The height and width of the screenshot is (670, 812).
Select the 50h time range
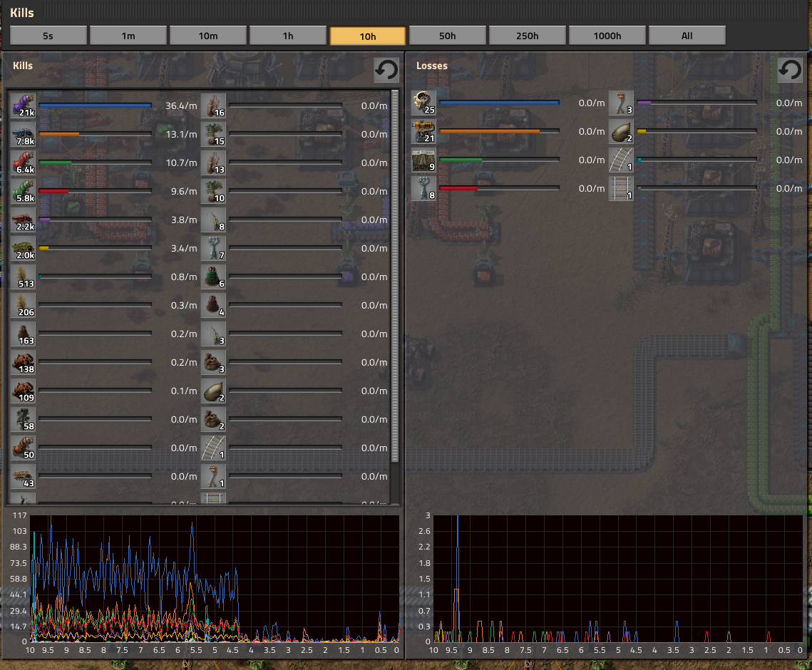(447, 36)
